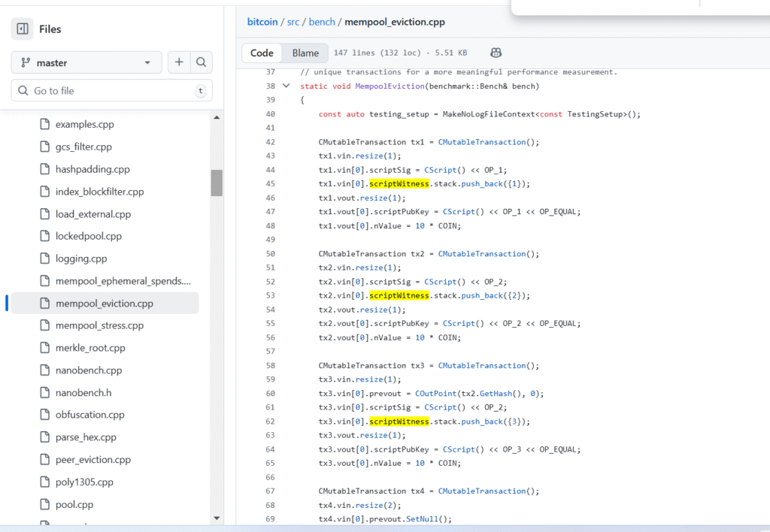Click GetHash on line 60

(496, 394)
